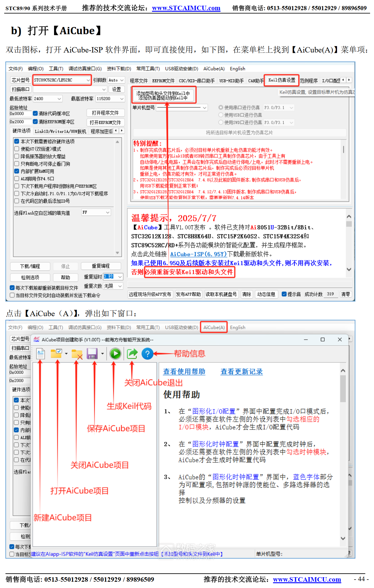The height and width of the screenshot is (588, 374).
Task: Click the green arrow exit AiCube icon
Action: pos(132,354)
